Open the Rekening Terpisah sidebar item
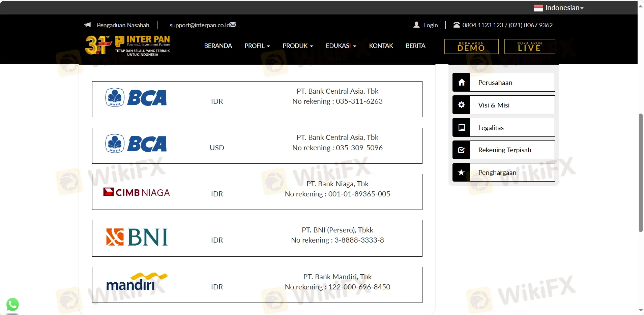644x315 pixels. pos(504,150)
